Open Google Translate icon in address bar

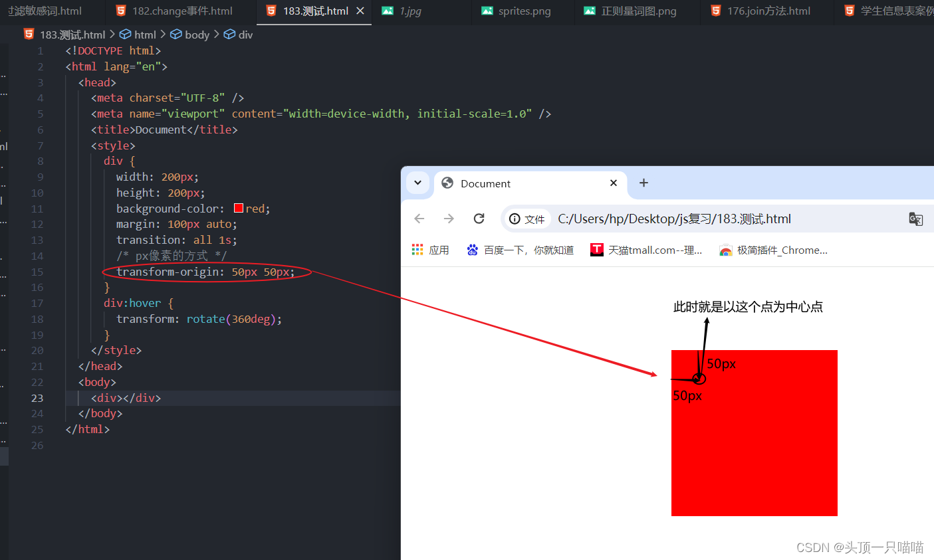pos(916,219)
